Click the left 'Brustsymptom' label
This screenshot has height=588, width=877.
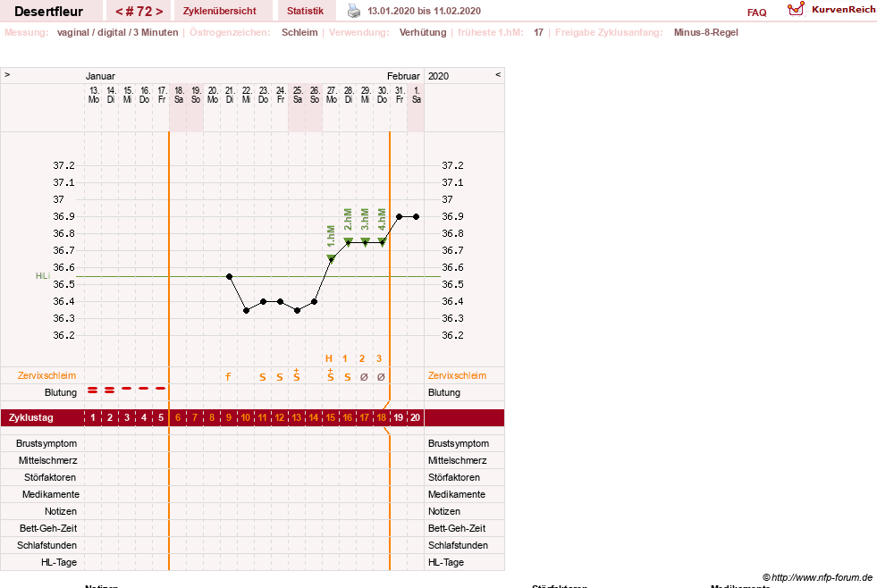click(x=46, y=443)
